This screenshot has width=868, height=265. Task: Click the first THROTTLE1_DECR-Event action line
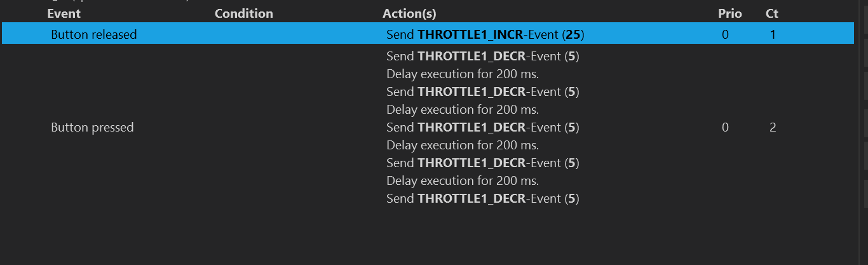pyautogui.click(x=482, y=56)
